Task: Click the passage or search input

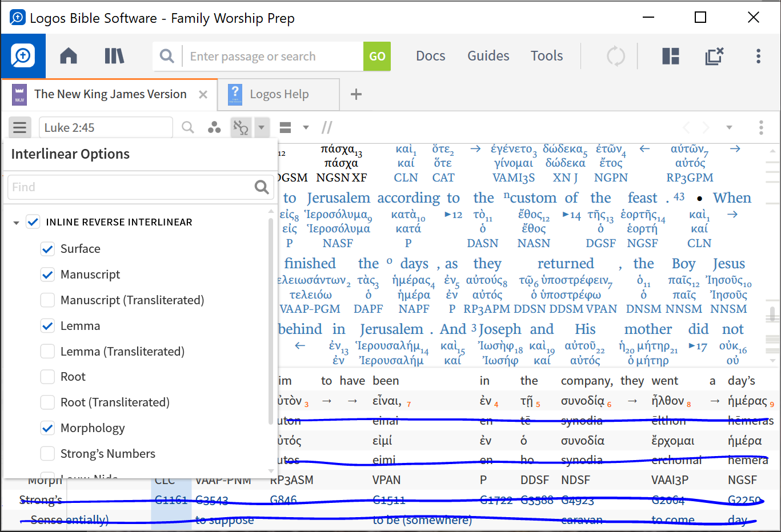Action: pos(273,56)
